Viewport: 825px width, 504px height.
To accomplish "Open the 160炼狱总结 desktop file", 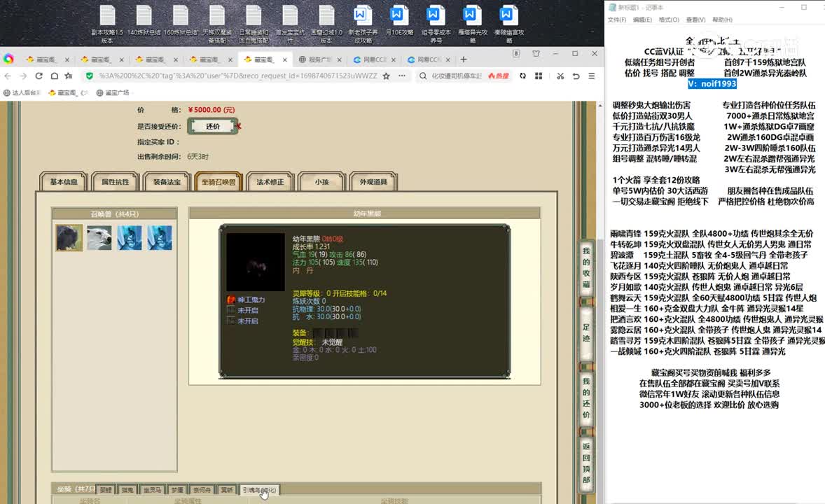I will (181, 21).
